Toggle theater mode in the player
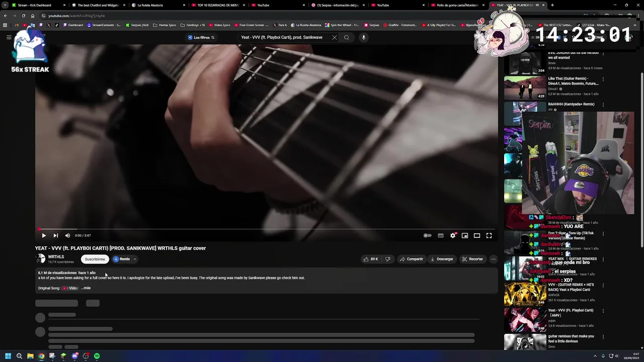The image size is (644, 362). [x=477, y=235]
